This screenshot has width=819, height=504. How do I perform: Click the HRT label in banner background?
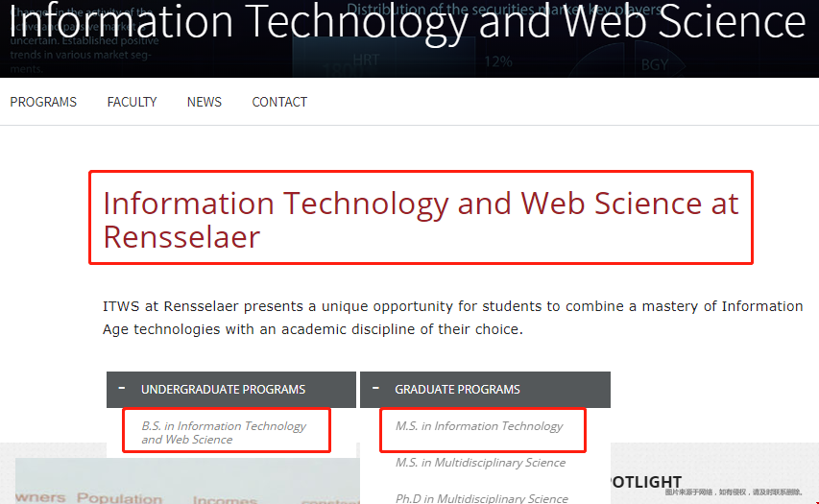366,61
